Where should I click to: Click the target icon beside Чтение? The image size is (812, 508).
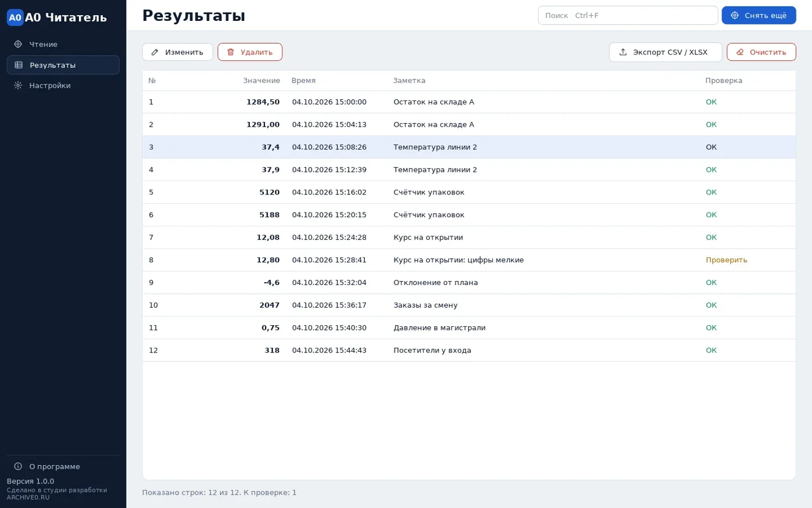point(18,44)
